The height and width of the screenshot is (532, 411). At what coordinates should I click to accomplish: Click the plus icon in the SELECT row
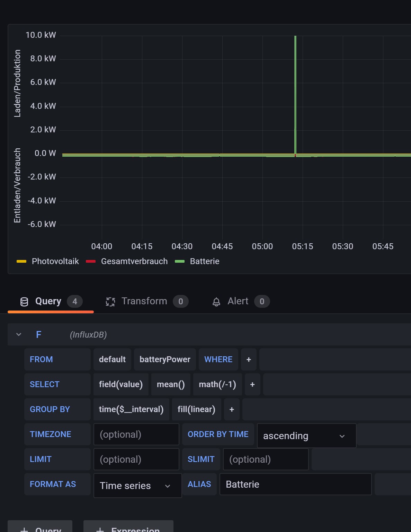point(252,384)
